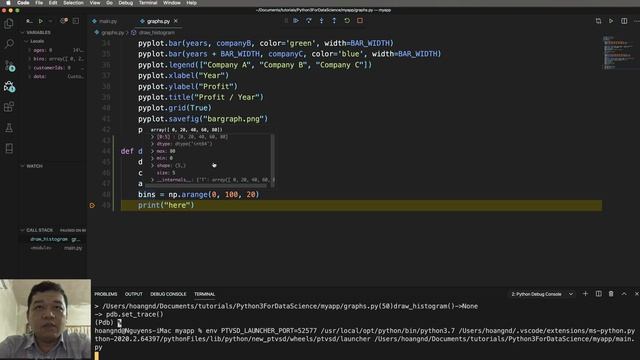The width and height of the screenshot is (640, 360).
Task: Open debug configuration dropdown in sidebar header
Action: coord(51,21)
